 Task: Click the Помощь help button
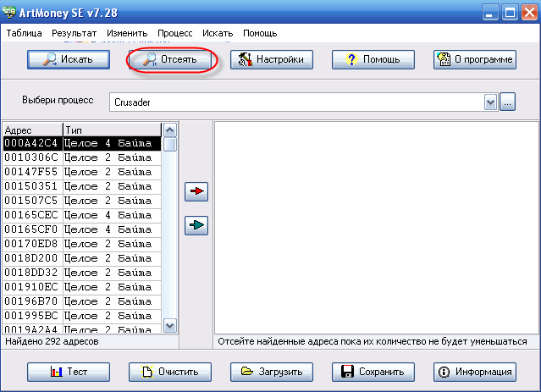point(373,60)
